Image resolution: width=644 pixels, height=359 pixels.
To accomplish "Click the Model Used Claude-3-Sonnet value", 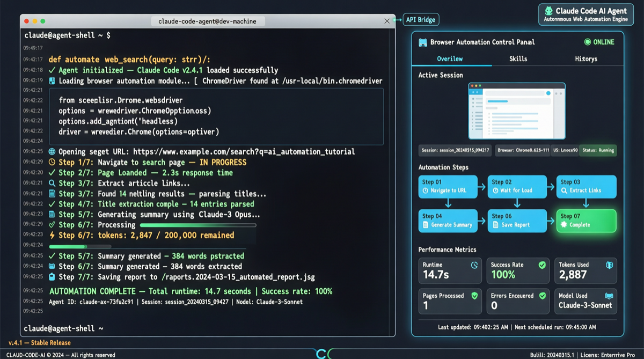I will (x=584, y=305).
